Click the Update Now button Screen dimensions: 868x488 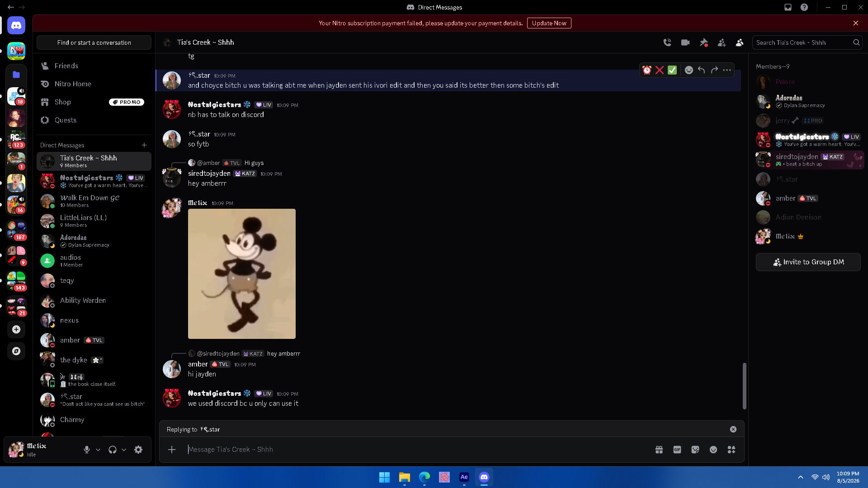click(x=549, y=23)
